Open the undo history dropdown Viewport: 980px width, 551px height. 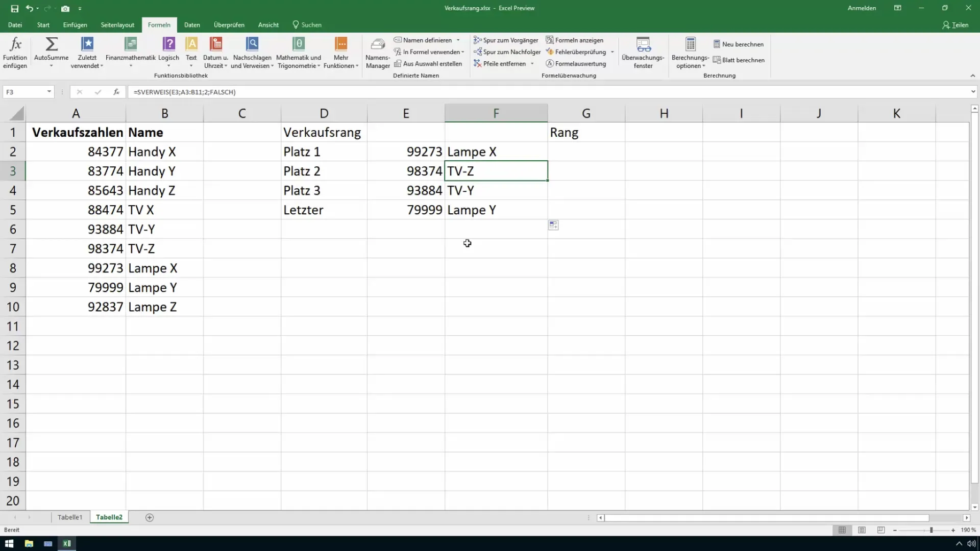(38, 9)
